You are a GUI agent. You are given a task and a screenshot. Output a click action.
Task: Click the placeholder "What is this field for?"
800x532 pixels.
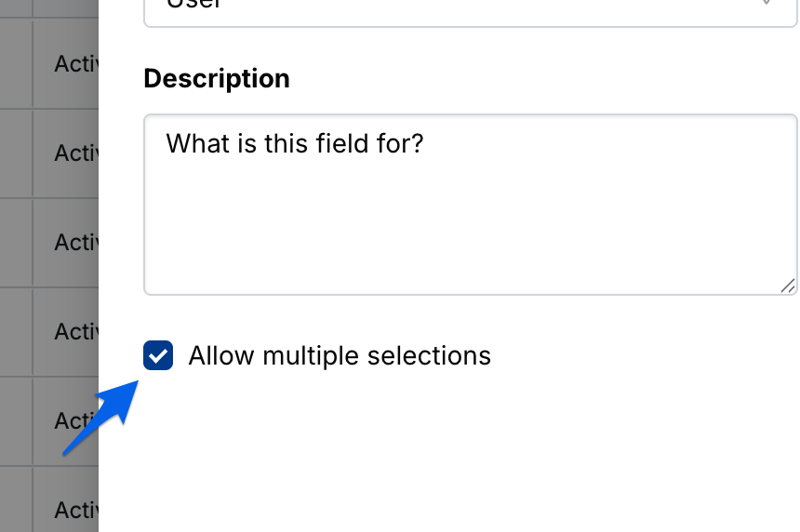pyautogui.click(x=295, y=143)
